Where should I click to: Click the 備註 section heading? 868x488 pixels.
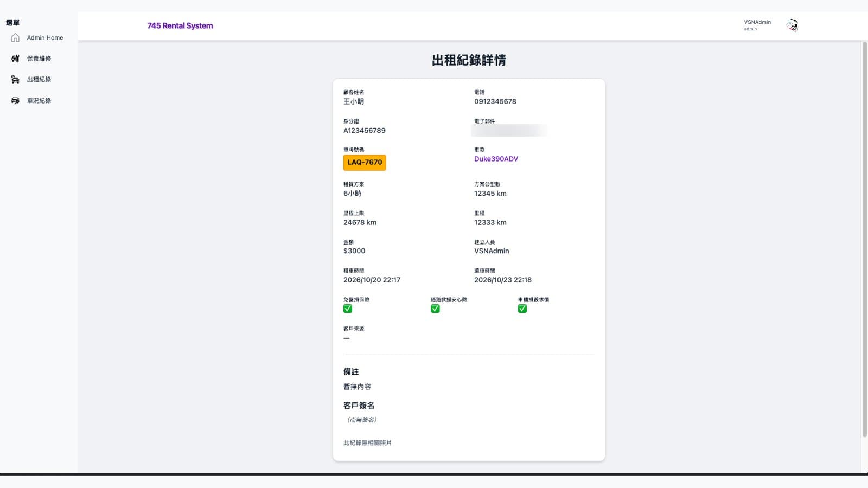pos(351,371)
